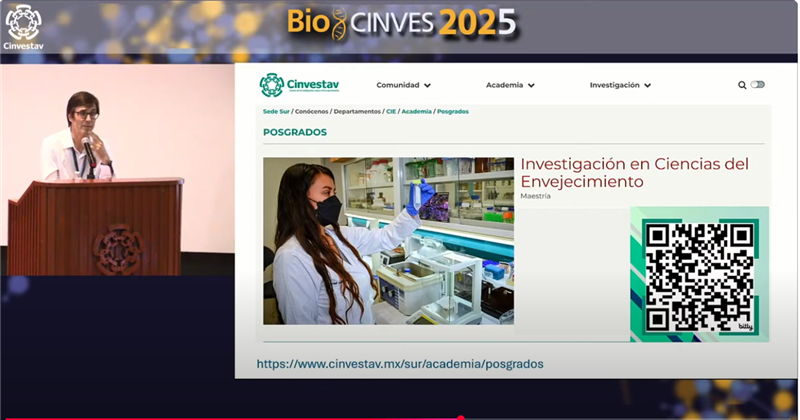Open the CIE breadcrumb link

coord(391,111)
